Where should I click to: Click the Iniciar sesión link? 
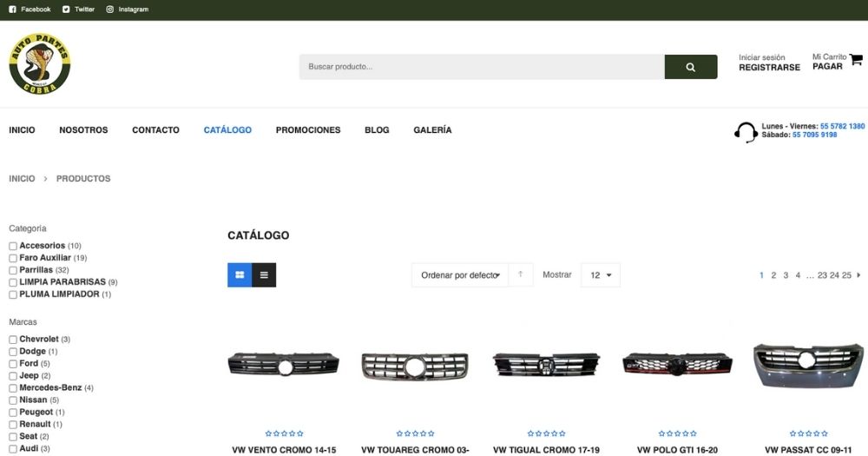[x=762, y=57]
